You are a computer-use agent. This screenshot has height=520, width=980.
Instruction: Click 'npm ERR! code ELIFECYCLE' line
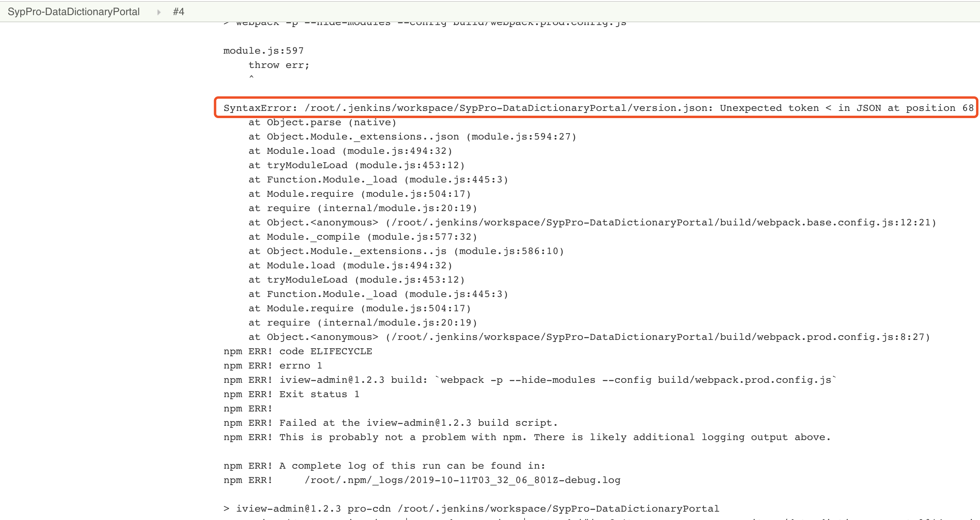[298, 351]
